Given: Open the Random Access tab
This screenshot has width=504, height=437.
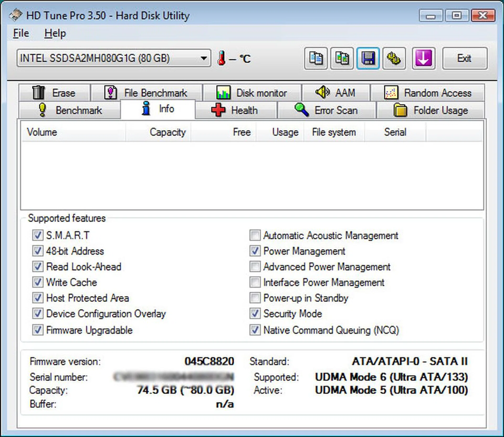Looking at the screenshot, I should 427,93.
